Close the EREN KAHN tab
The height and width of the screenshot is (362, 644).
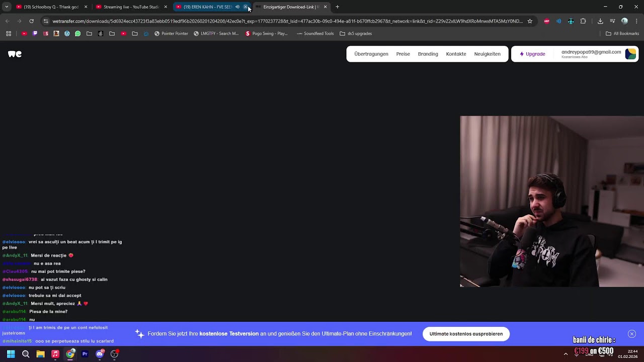(246, 7)
